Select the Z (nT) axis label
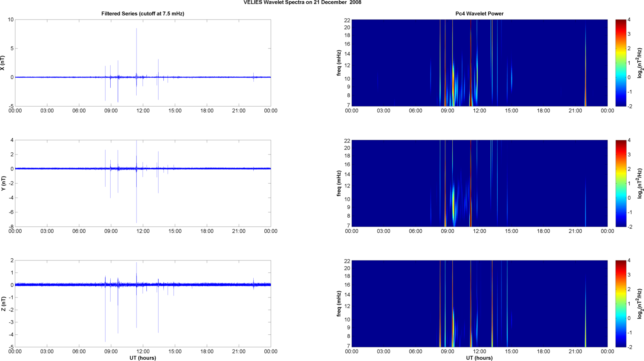 pyautogui.click(x=3, y=304)
